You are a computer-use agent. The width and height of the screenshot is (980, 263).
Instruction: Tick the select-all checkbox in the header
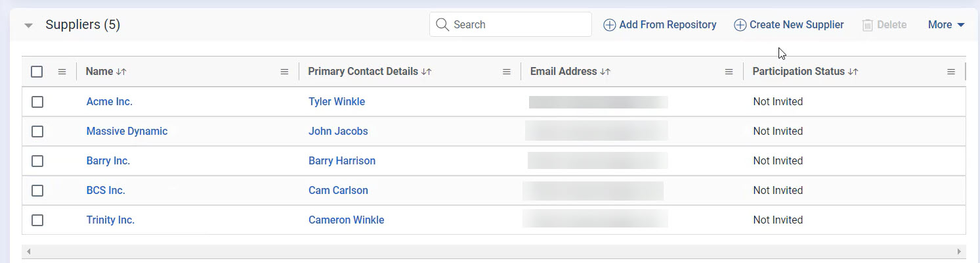[x=37, y=72]
